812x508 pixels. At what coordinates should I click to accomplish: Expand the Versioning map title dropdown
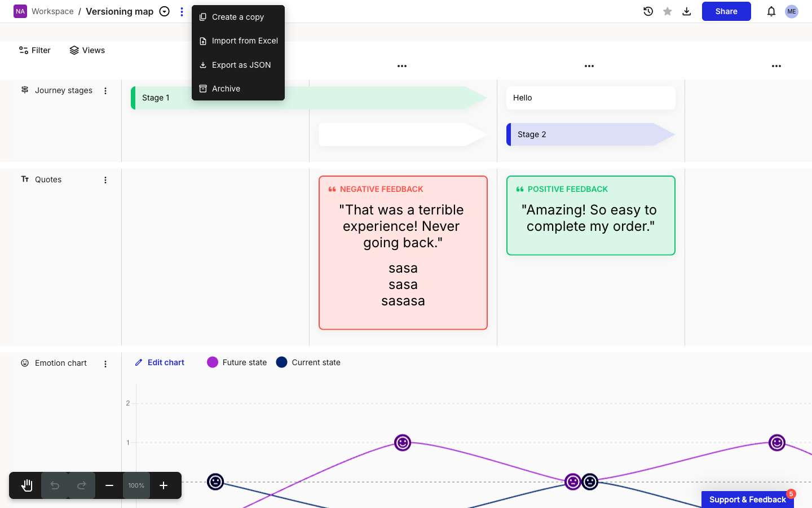point(165,11)
